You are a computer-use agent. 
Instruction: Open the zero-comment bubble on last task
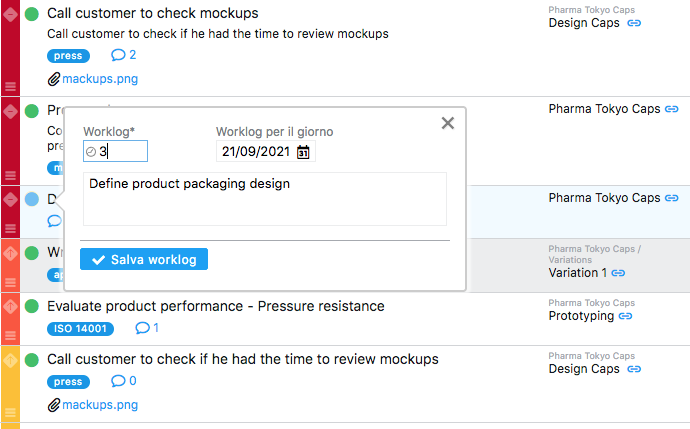point(123,381)
